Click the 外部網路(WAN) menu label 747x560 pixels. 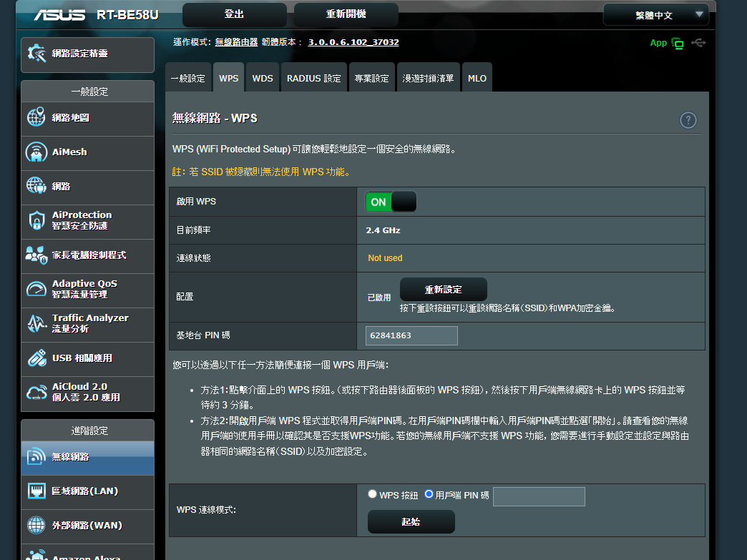click(x=87, y=525)
